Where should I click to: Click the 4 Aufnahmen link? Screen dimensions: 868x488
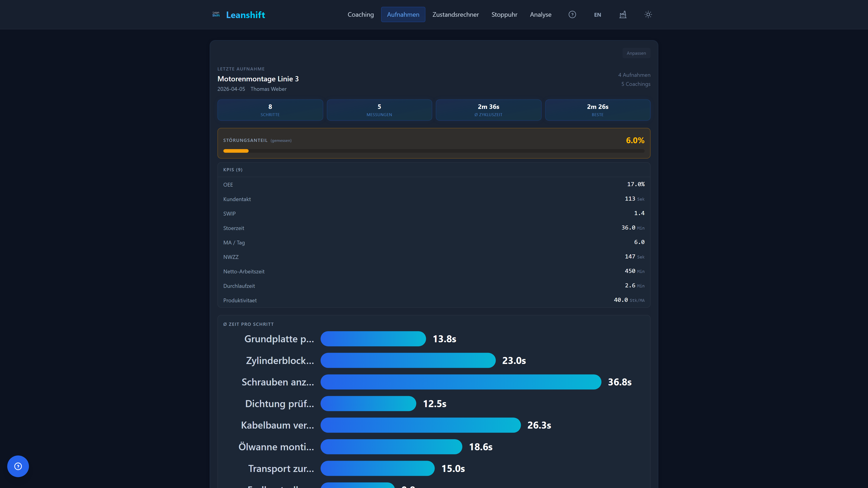point(634,75)
